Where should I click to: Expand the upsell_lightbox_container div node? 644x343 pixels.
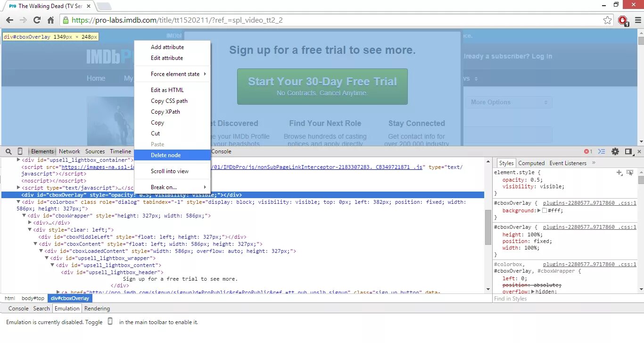(19, 160)
